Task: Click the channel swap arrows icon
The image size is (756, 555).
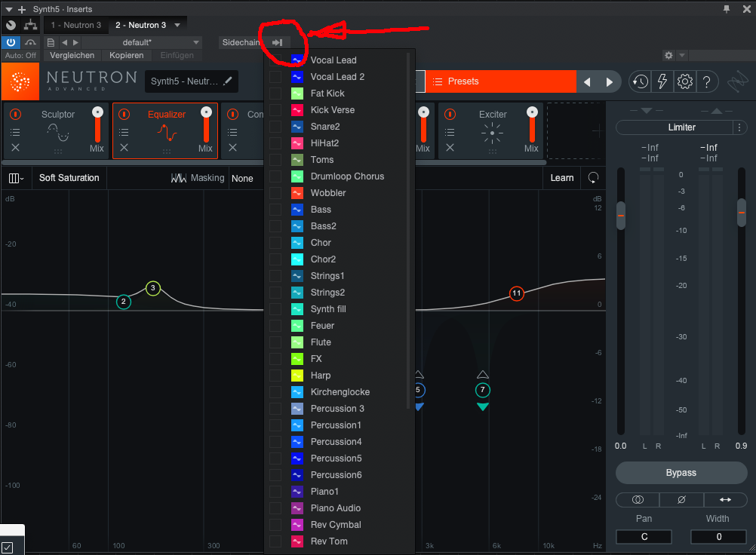Action: point(725,500)
